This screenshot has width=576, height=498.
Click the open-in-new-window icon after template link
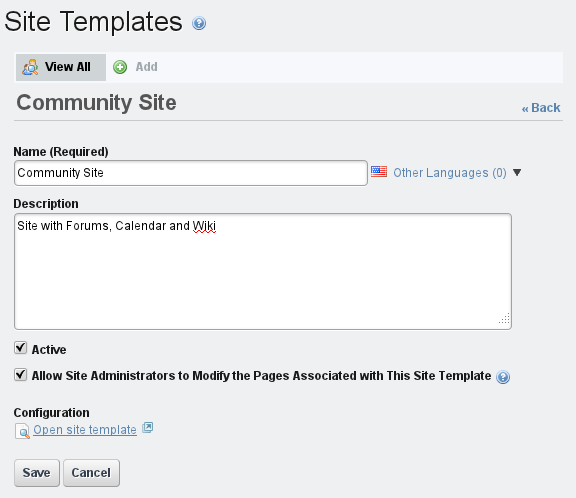(148, 427)
